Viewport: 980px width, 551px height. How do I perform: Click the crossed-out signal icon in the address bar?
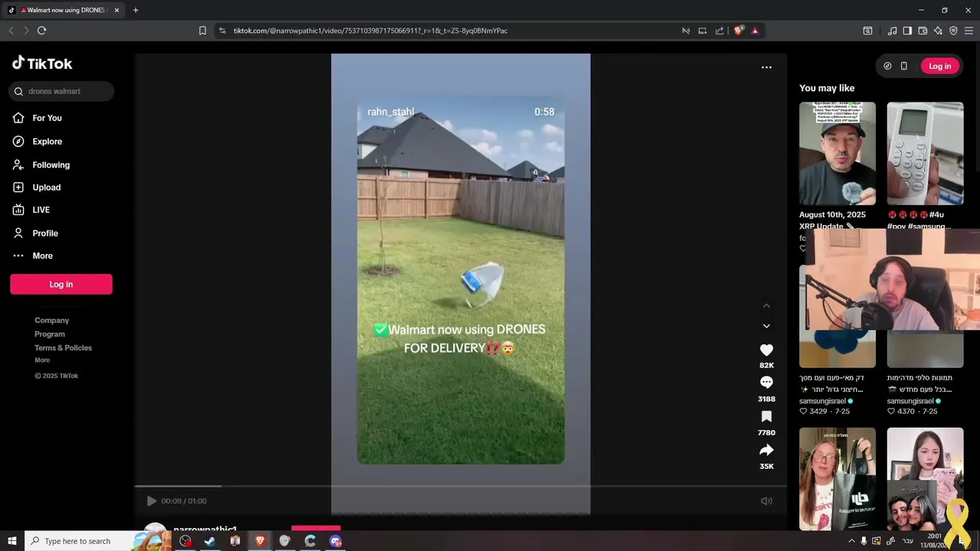pos(686,31)
